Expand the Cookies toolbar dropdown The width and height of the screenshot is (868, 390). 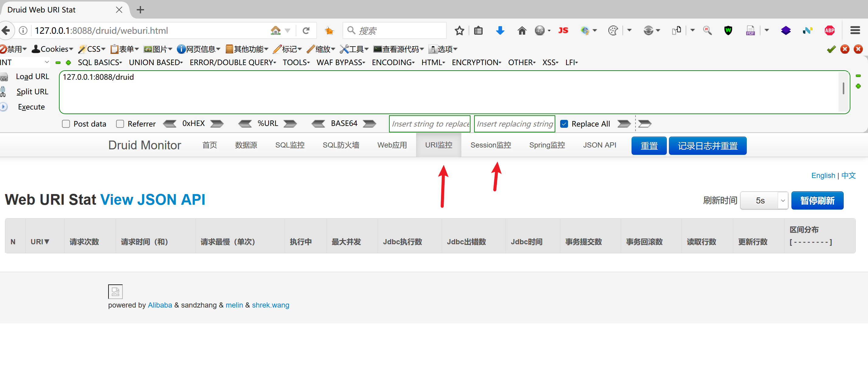click(x=53, y=49)
